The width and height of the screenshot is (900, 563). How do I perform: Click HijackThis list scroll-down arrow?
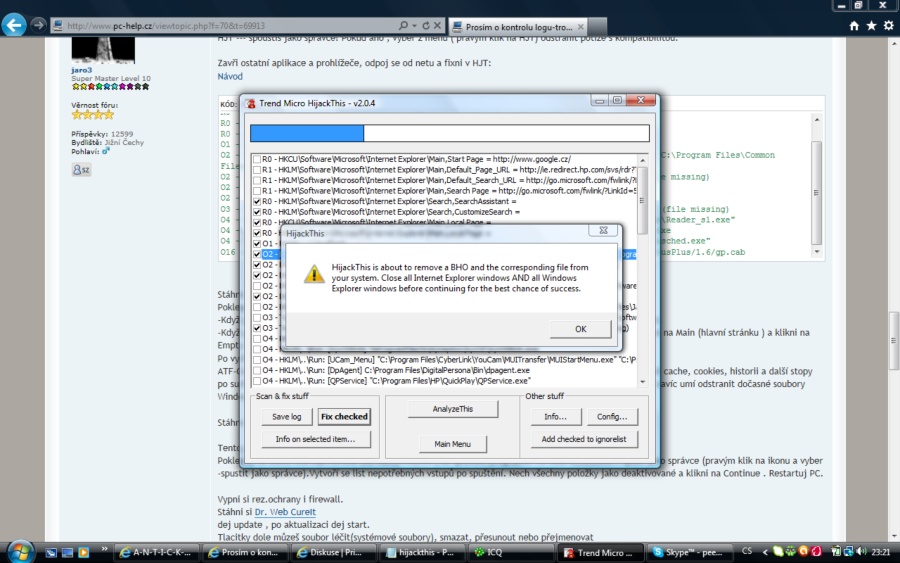[x=642, y=381]
